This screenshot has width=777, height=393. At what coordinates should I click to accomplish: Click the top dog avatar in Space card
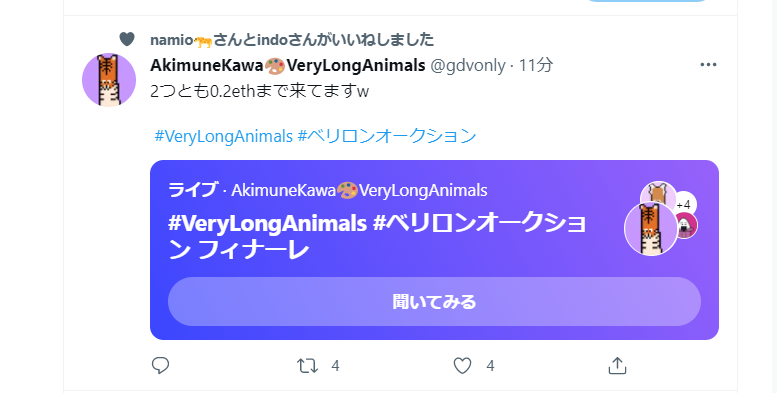pyautogui.click(x=657, y=192)
